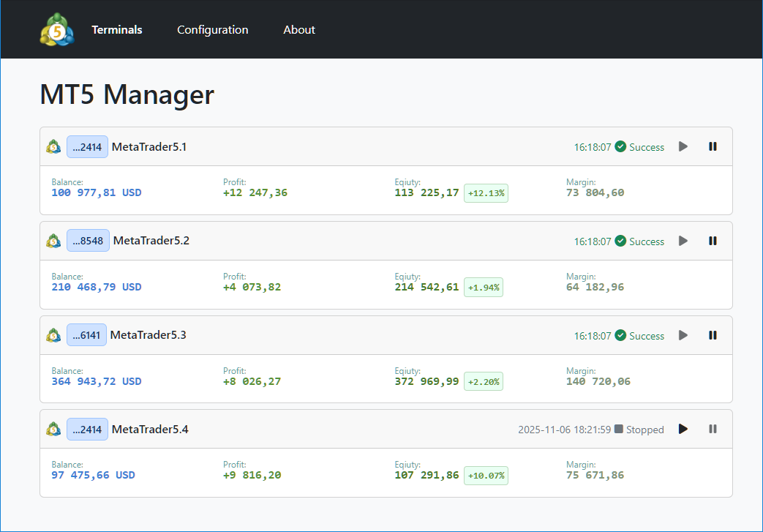The height and width of the screenshot is (532, 763).
Task: Click the MetaTrader5.1 terminal icon
Action: (53, 147)
